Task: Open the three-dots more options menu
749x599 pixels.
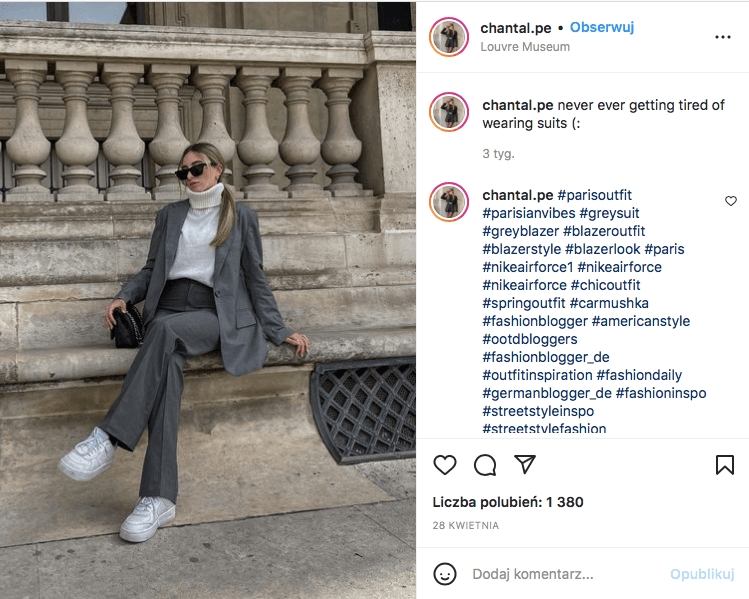Action: tap(723, 37)
